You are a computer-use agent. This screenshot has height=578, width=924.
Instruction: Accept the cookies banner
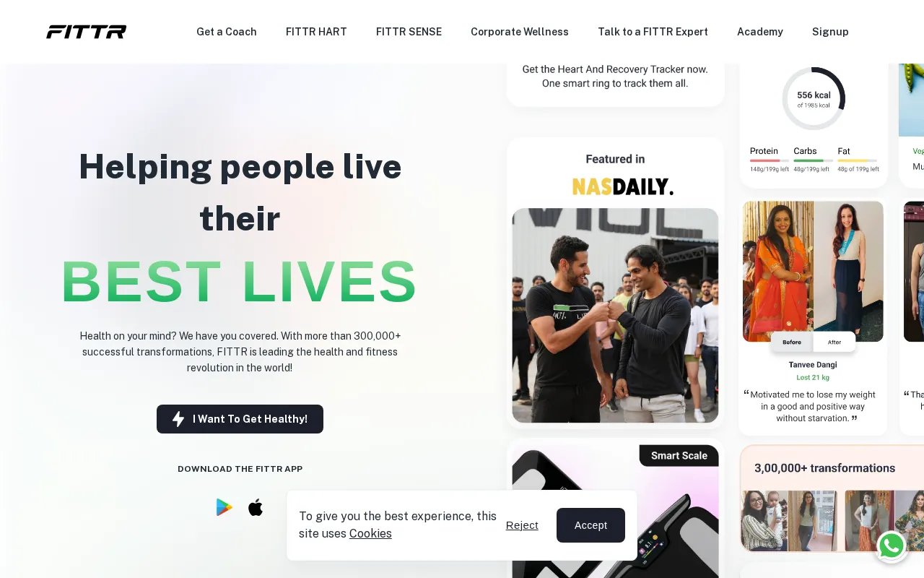pos(590,525)
